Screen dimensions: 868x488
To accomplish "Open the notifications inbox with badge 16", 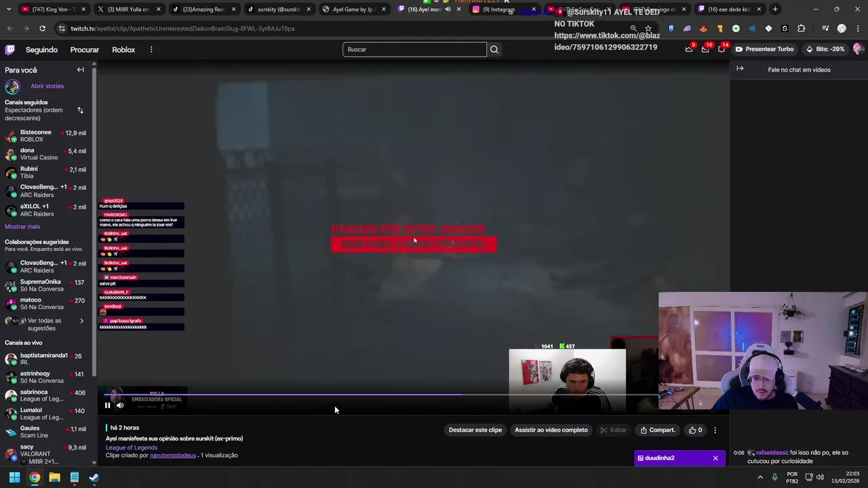I will pos(705,49).
